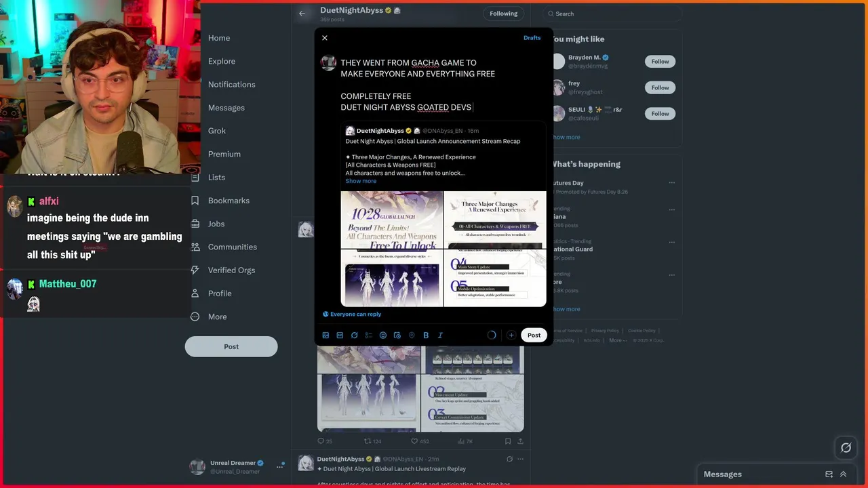Add another post to thread plus button
The image size is (868, 488).
click(511, 335)
